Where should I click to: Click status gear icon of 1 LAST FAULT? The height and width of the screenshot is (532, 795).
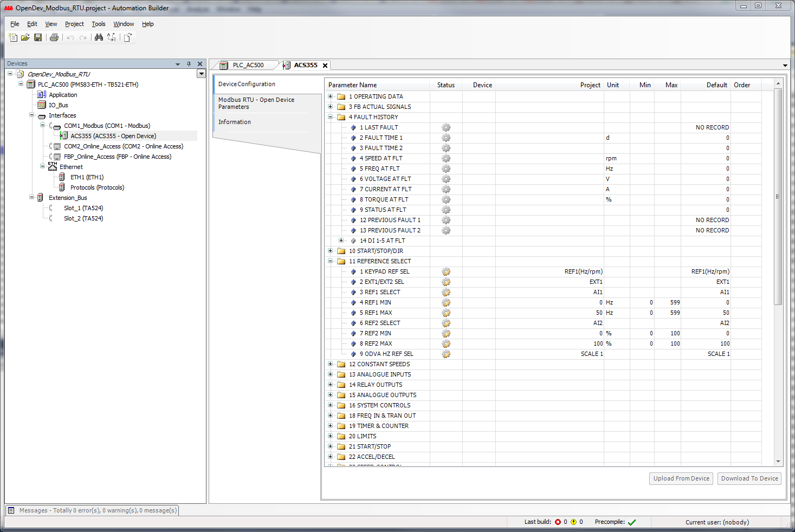click(446, 127)
